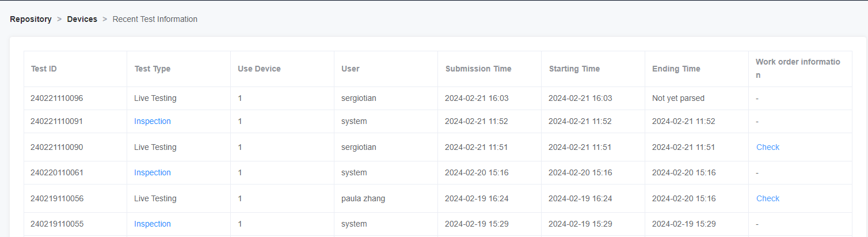Select Test ID 240219110056 cell

coord(75,198)
